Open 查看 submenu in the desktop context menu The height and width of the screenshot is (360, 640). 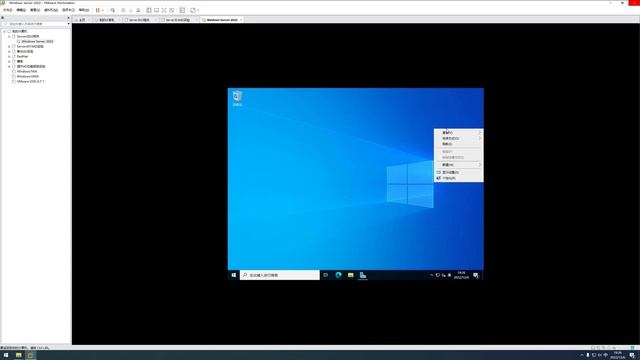pyautogui.click(x=459, y=133)
